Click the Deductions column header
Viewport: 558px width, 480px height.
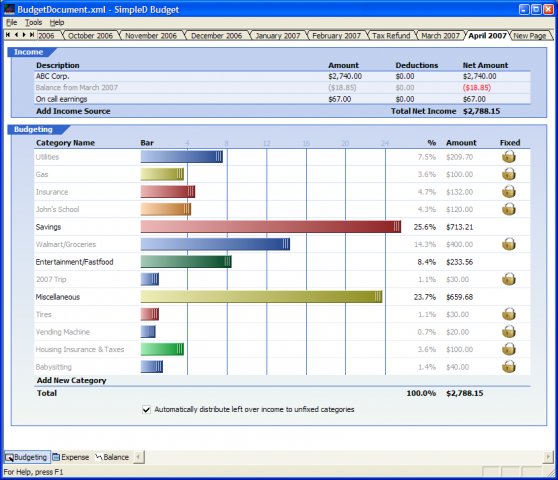[x=417, y=65]
